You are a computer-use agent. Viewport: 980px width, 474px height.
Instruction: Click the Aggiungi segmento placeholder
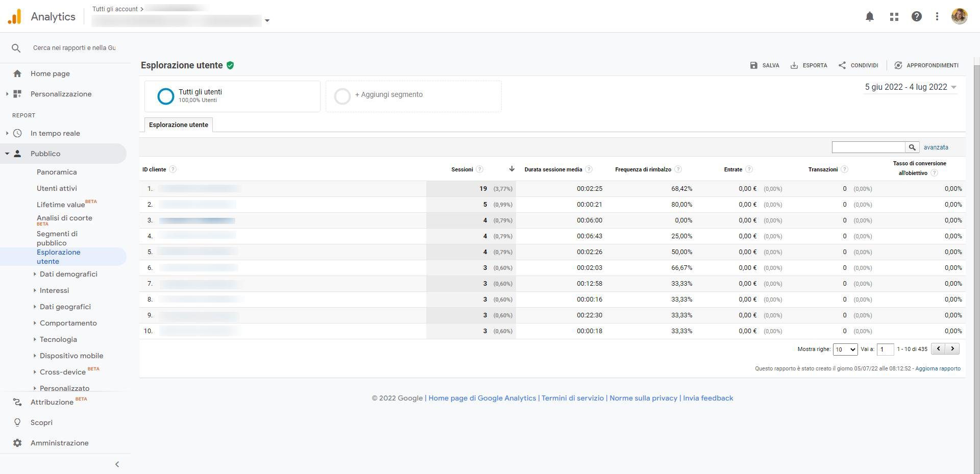(388, 95)
